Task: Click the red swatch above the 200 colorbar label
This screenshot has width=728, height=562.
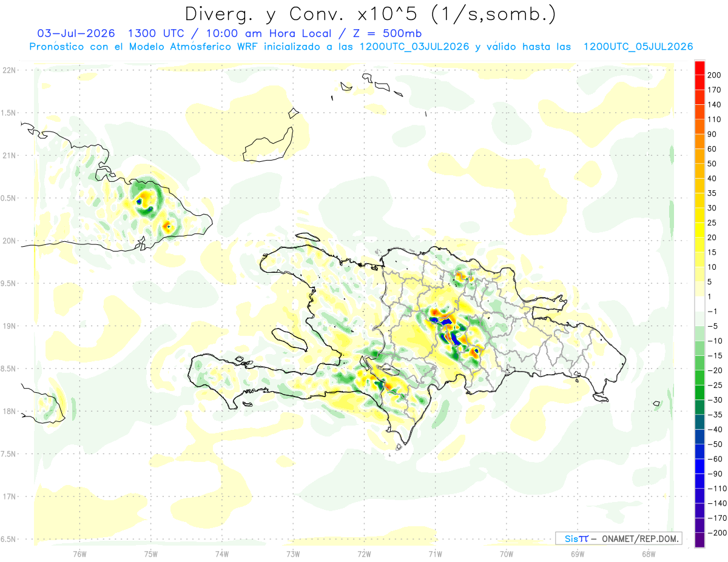Action: [x=699, y=67]
